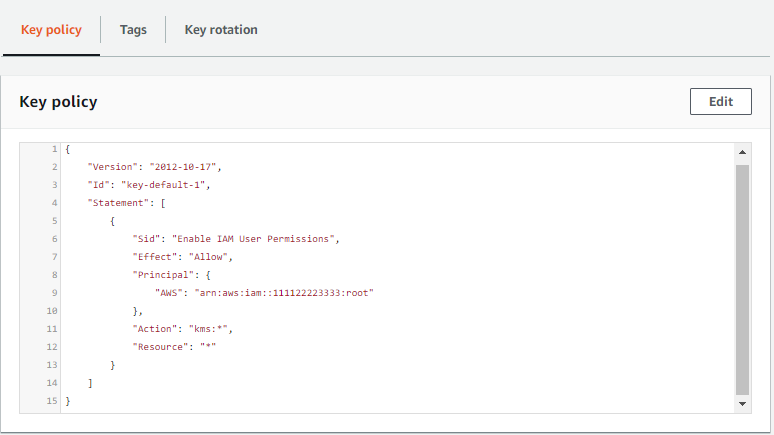Click the "2012-10-17" version value
The image size is (774, 435).
tap(185, 167)
